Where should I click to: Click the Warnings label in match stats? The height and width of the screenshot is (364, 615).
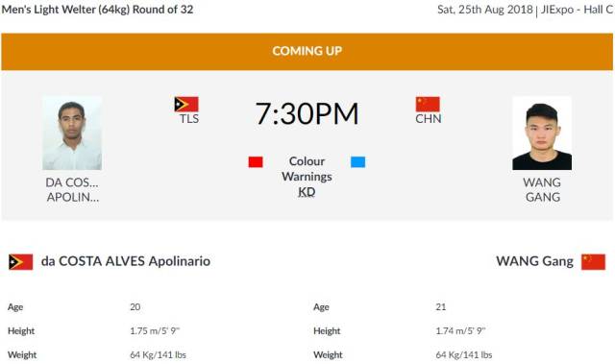coord(307,177)
